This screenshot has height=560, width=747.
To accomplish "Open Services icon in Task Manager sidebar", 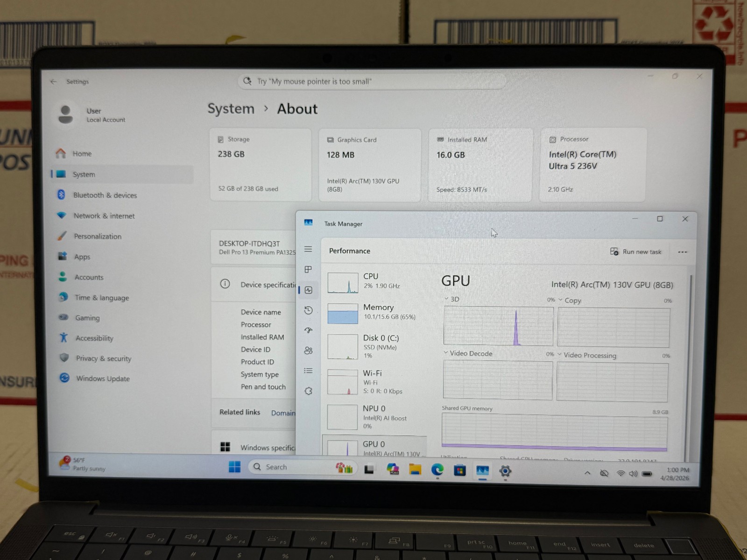I will click(309, 391).
